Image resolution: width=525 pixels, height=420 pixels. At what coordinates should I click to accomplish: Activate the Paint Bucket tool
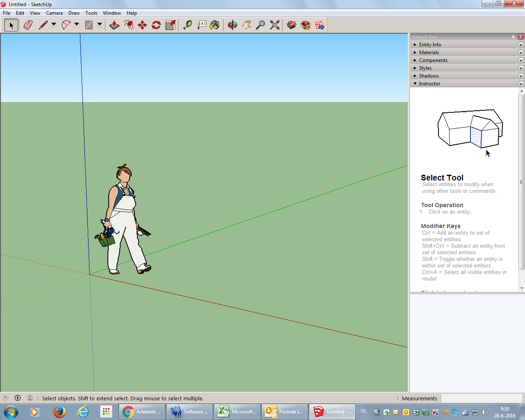pyautogui.click(x=215, y=25)
